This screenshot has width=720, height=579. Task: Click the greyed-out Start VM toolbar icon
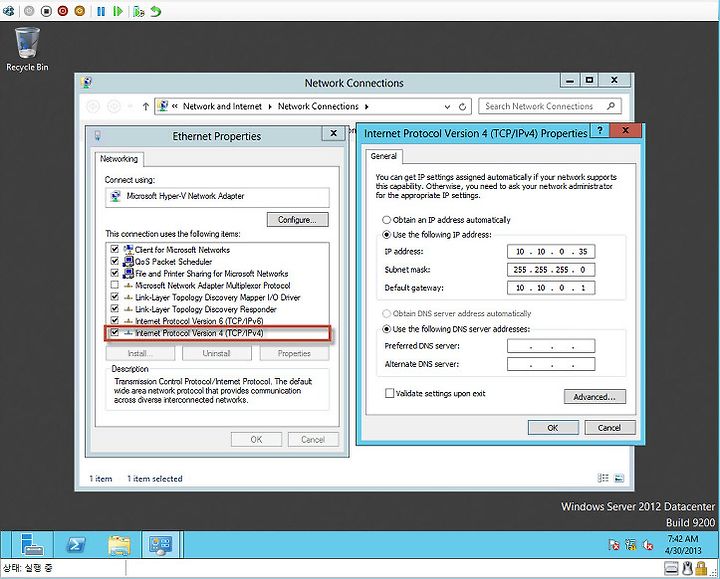point(29,11)
